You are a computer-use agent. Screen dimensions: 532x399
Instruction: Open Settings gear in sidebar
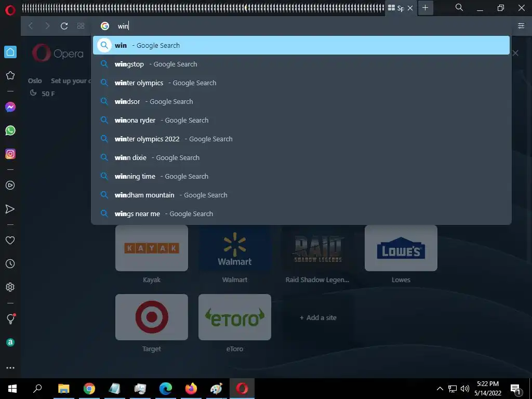[10, 287]
